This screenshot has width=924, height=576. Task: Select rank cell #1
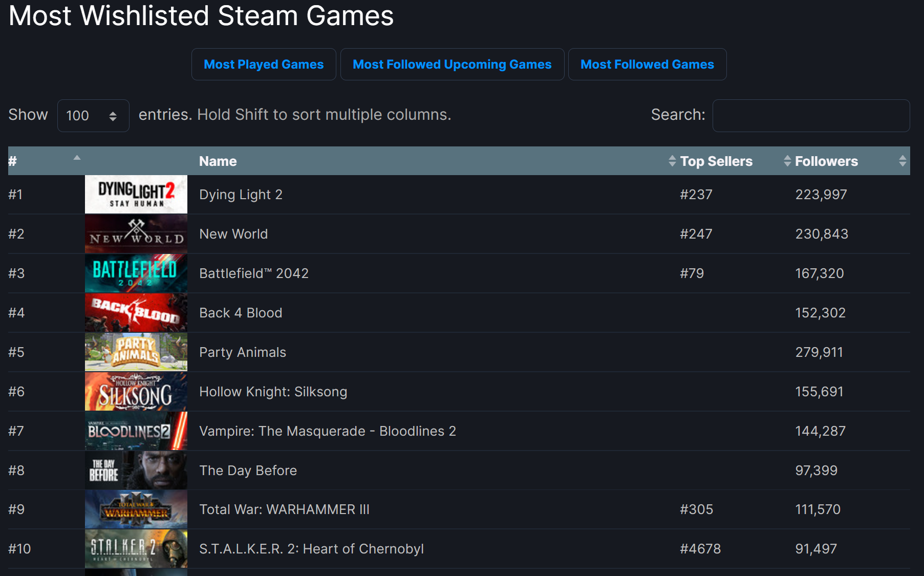(15, 195)
